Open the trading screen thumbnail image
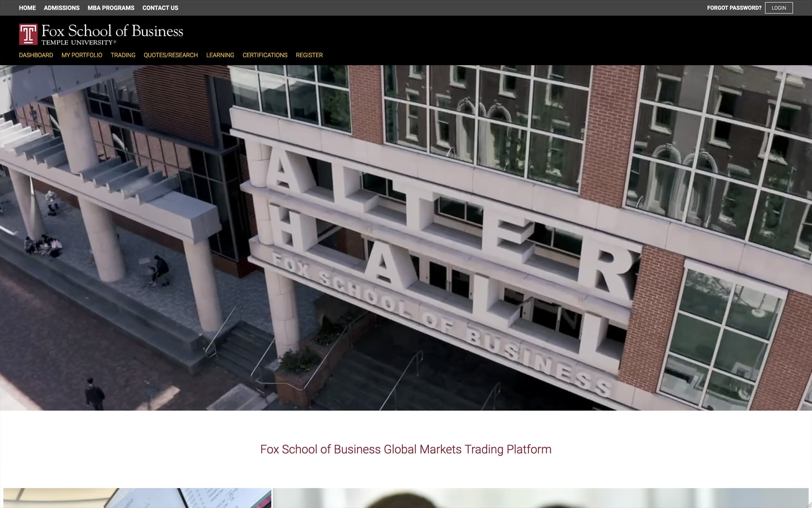This screenshot has width=812, height=508. coord(137,498)
